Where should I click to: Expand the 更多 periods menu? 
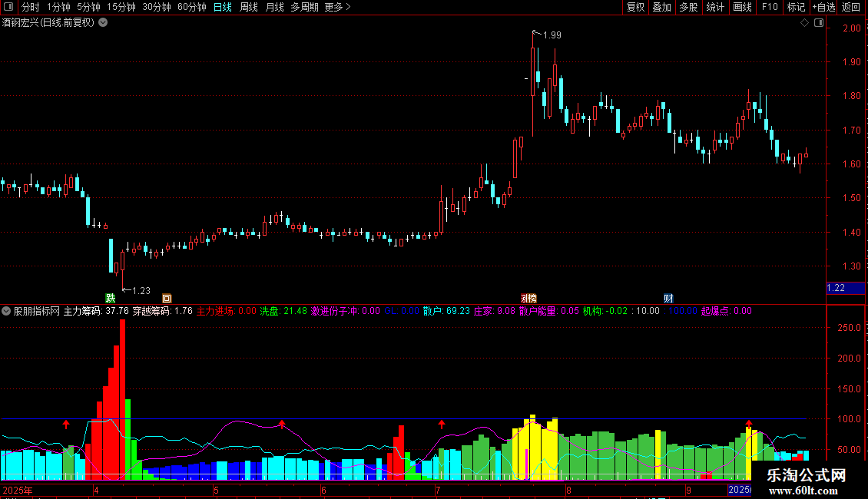[338, 7]
